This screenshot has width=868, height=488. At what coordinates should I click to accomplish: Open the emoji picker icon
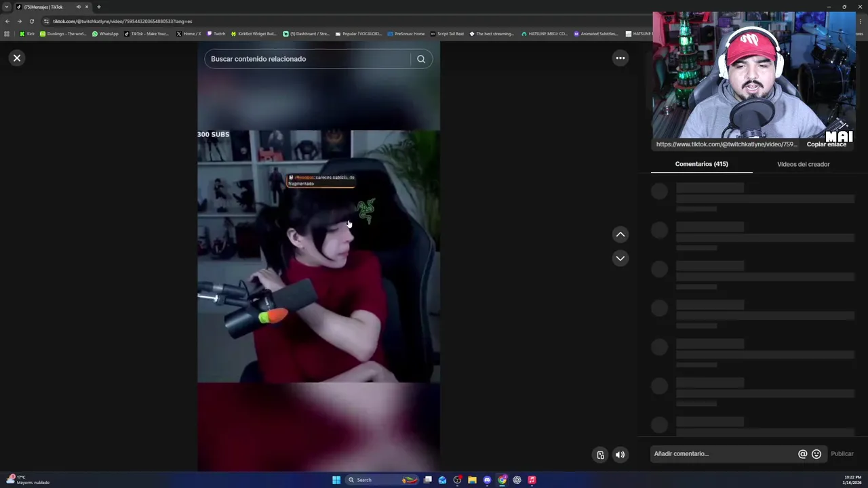(816, 454)
